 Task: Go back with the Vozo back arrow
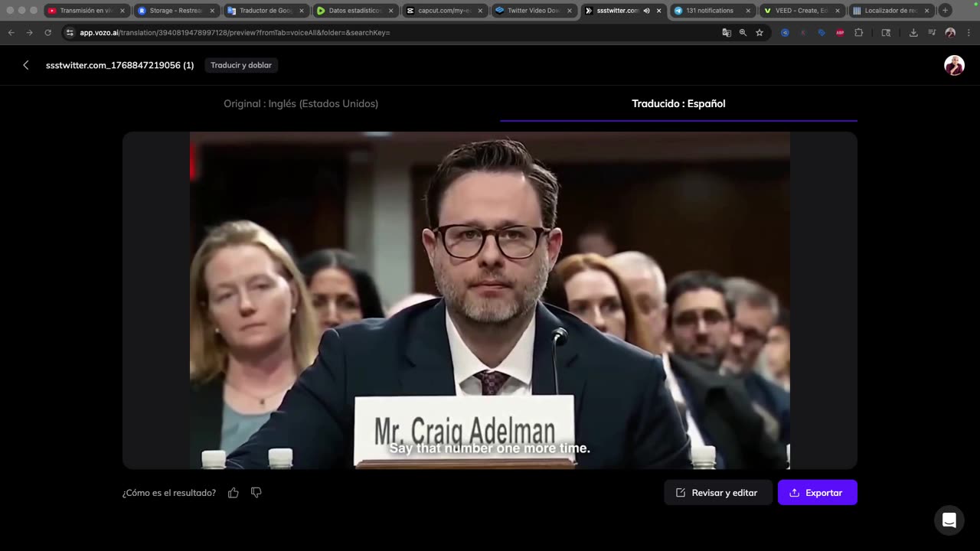(x=25, y=65)
